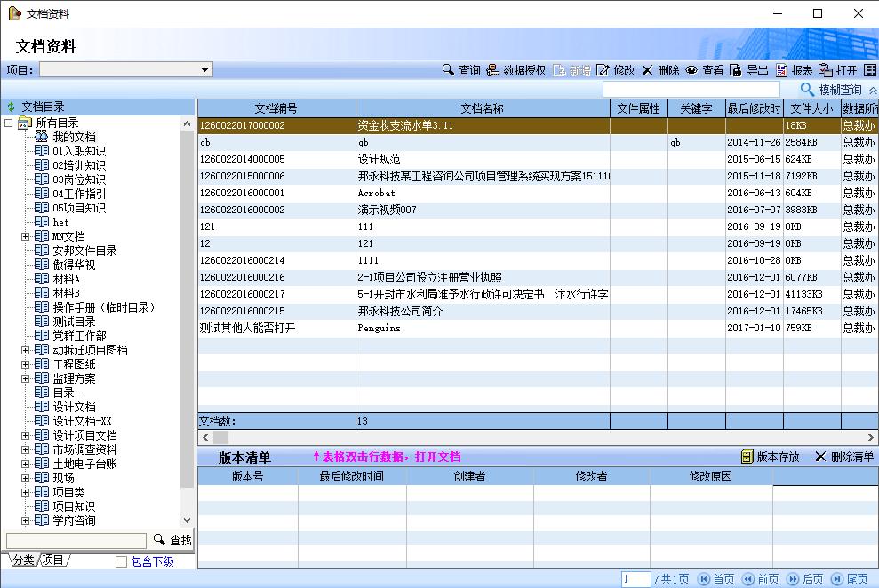This screenshot has width=879, height=588.
Task: Expand the MM文档 tree node
Action: (x=26, y=236)
